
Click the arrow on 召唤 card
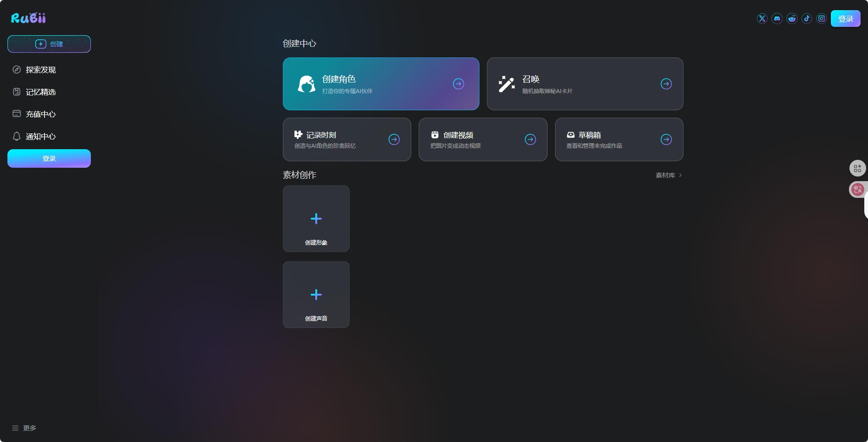(666, 84)
